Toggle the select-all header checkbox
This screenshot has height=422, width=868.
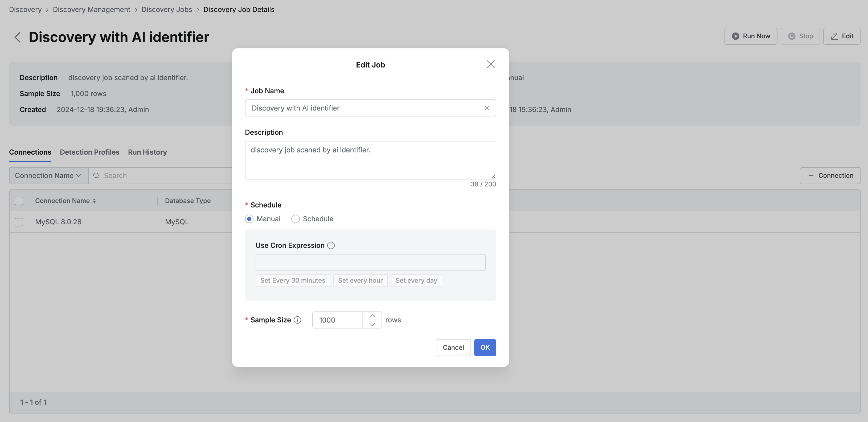19,201
